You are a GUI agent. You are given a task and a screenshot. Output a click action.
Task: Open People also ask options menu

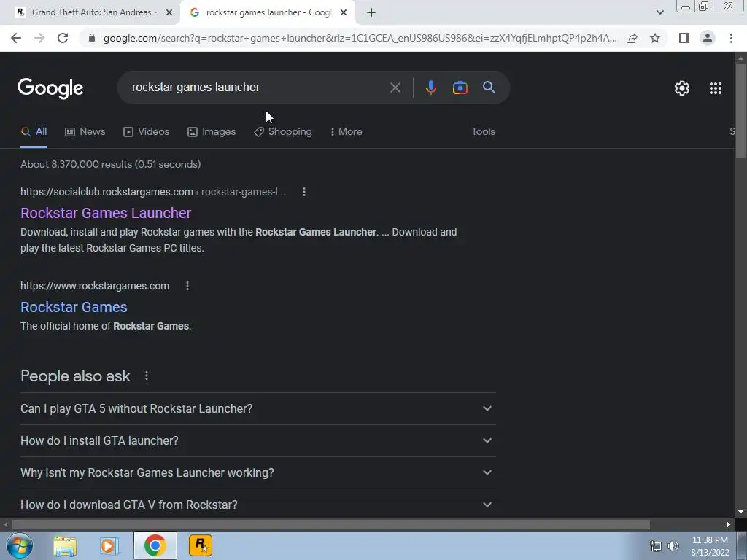[146, 376]
